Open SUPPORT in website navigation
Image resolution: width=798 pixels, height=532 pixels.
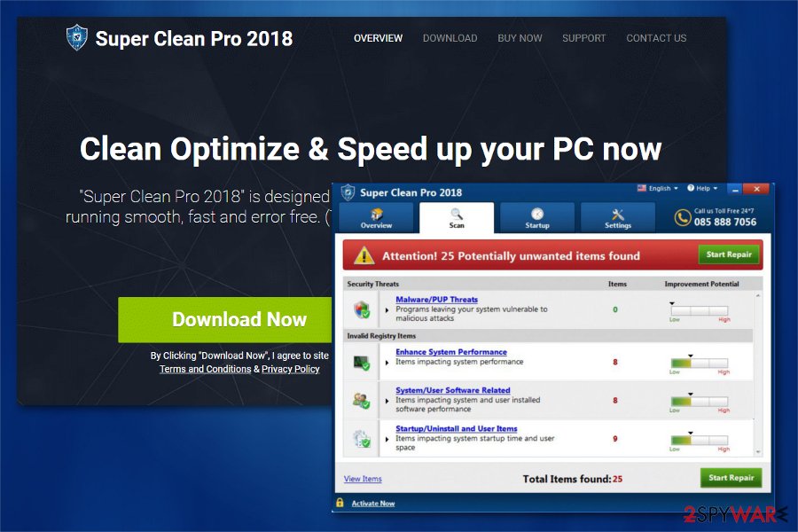click(583, 38)
